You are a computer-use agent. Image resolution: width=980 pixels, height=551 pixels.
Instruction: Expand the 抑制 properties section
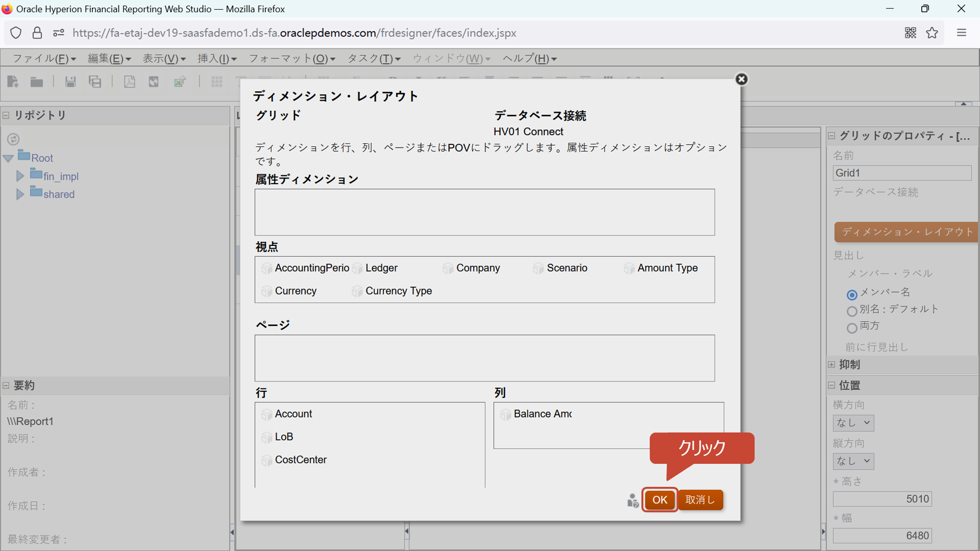[x=832, y=365]
